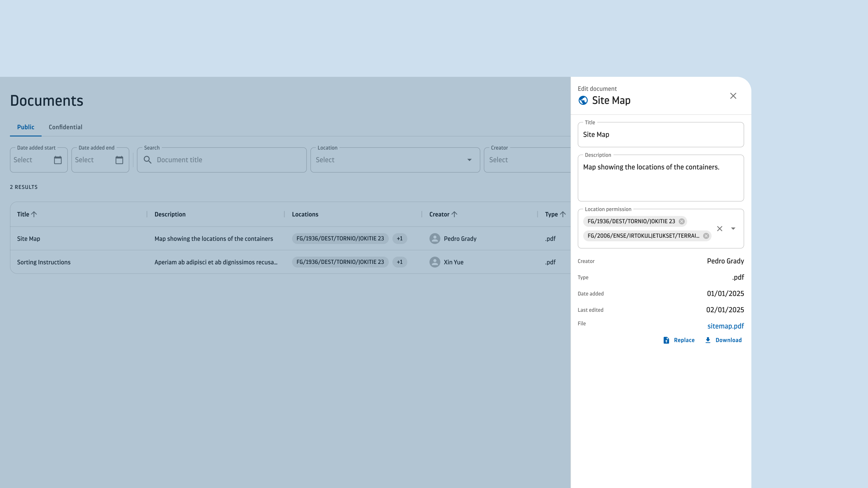The height and width of the screenshot is (488, 868).
Task: Toggle sort direction on the Type column
Action: [563, 214]
